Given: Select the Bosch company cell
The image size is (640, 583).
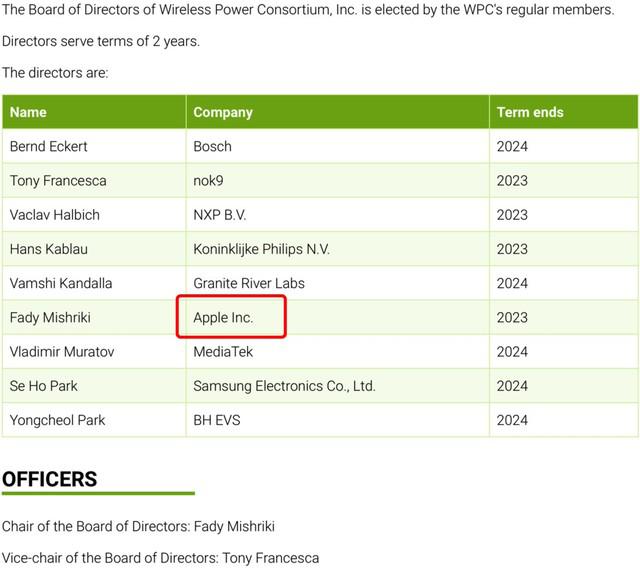Looking at the screenshot, I should pos(338,146).
